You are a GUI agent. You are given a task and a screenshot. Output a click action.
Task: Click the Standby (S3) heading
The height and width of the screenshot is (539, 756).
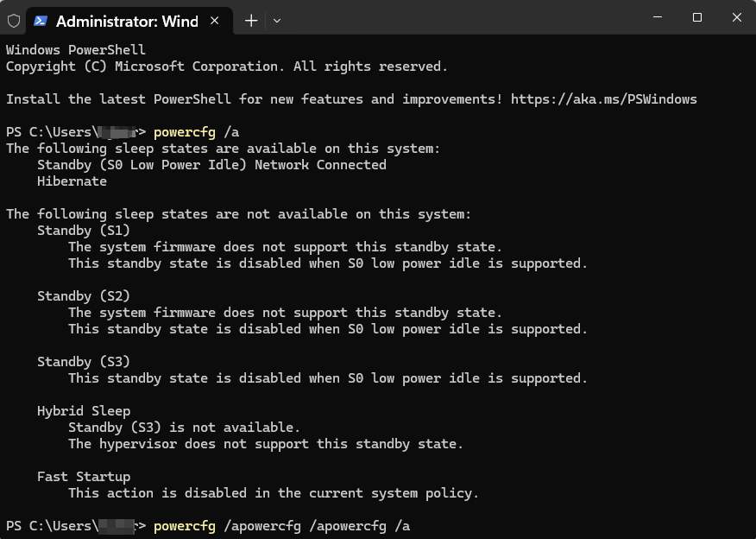(83, 362)
